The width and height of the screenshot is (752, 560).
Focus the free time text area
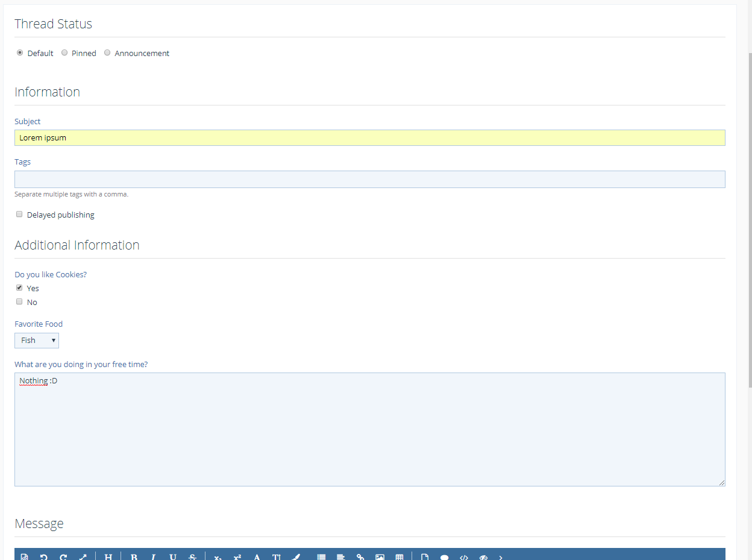point(369,429)
